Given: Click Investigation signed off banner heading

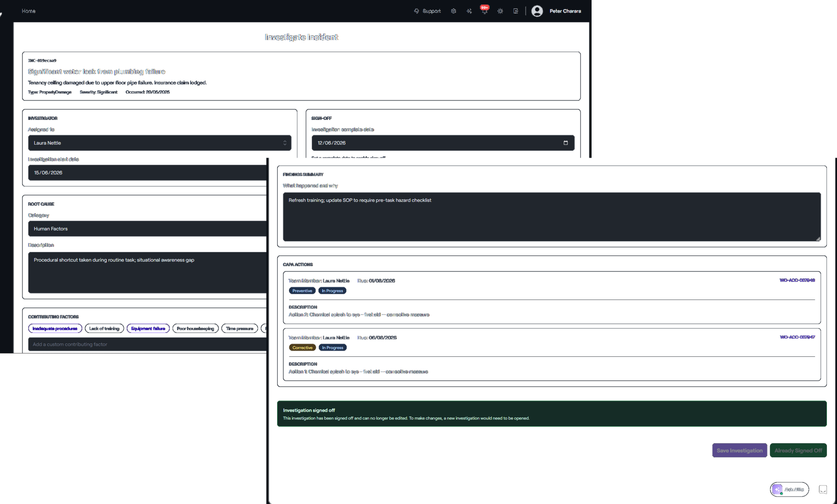Looking at the screenshot, I should [309, 410].
